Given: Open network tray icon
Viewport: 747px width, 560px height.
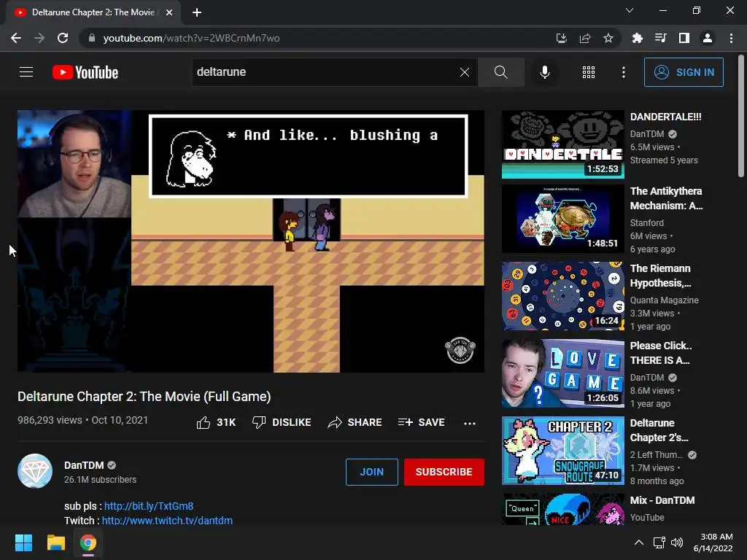Looking at the screenshot, I should (659, 542).
